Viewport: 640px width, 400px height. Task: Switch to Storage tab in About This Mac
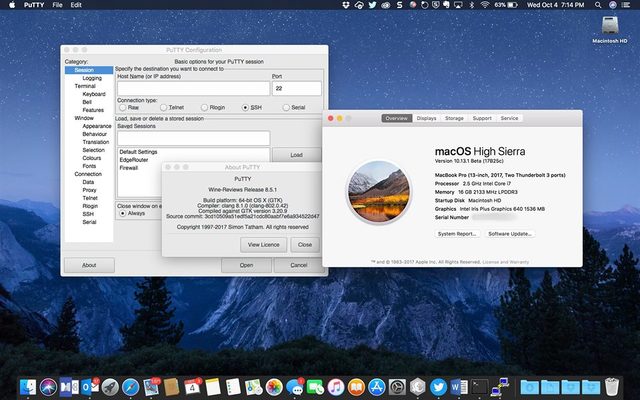454,118
